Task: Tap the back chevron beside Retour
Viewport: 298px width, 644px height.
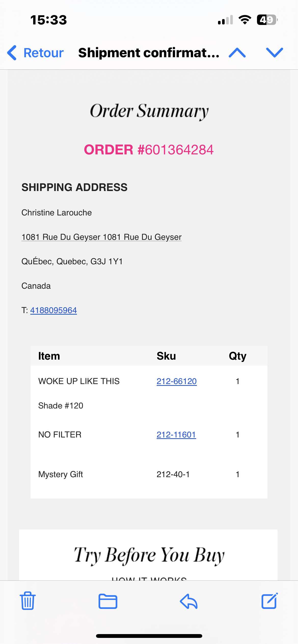Action: point(12,53)
